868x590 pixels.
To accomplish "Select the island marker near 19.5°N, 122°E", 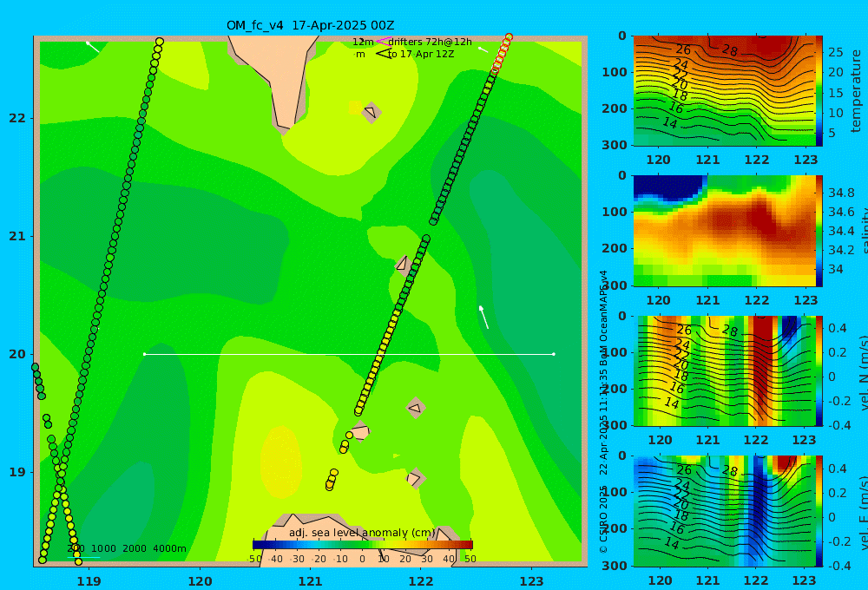I will [x=416, y=409].
